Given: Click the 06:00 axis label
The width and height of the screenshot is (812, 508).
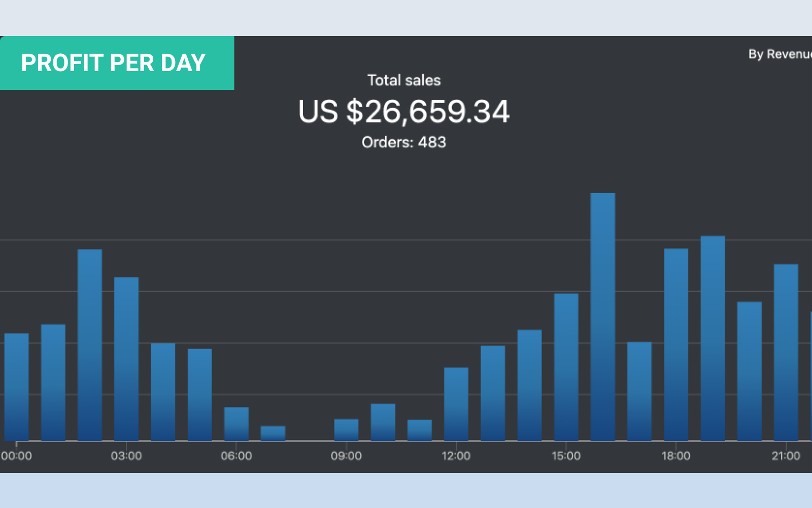Looking at the screenshot, I should (x=236, y=456).
